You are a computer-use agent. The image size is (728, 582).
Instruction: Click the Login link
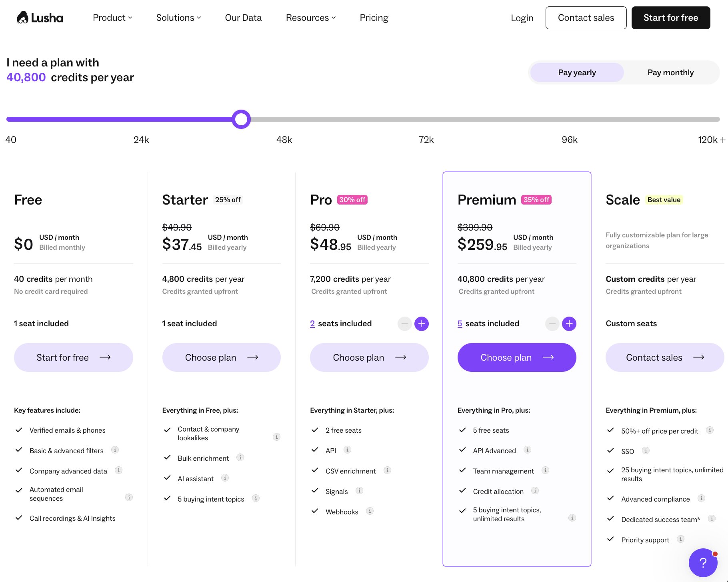[522, 18]
